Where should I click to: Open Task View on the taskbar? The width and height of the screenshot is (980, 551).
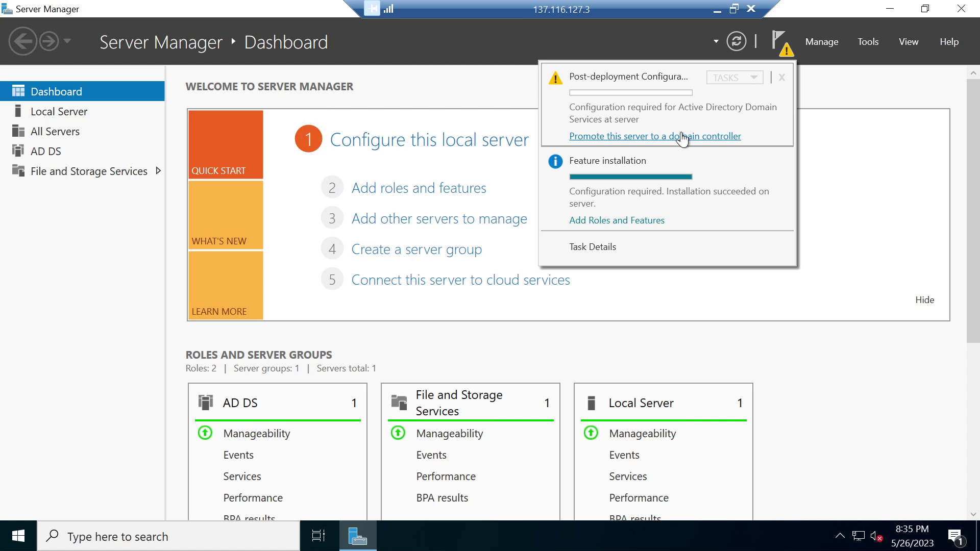point(318,536)
